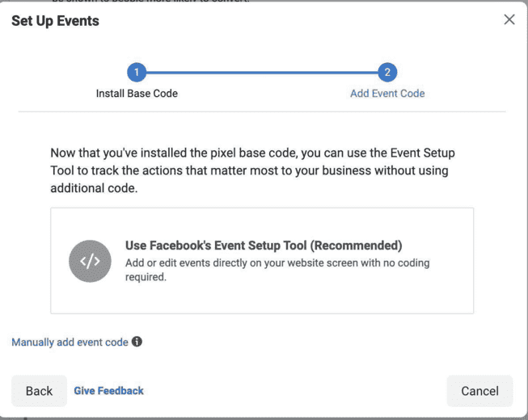Open the Give Feedback link
The image size is (528, 420).
point(109,391)
